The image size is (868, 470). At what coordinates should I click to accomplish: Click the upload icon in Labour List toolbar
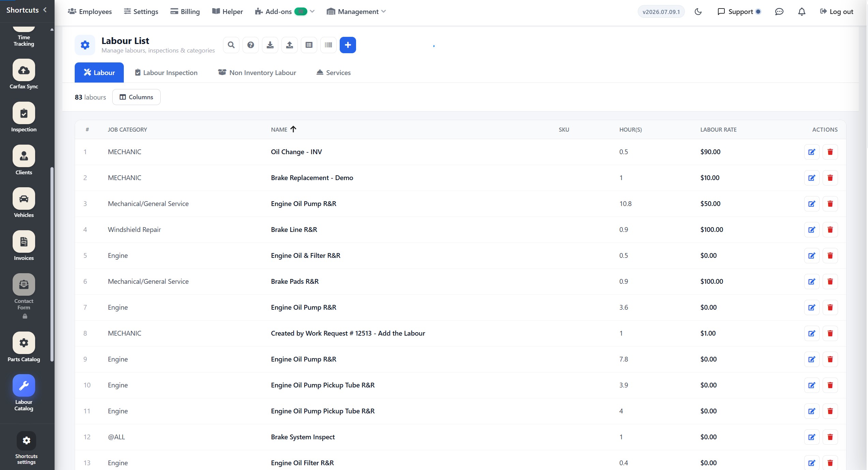(x=290, y=45)
